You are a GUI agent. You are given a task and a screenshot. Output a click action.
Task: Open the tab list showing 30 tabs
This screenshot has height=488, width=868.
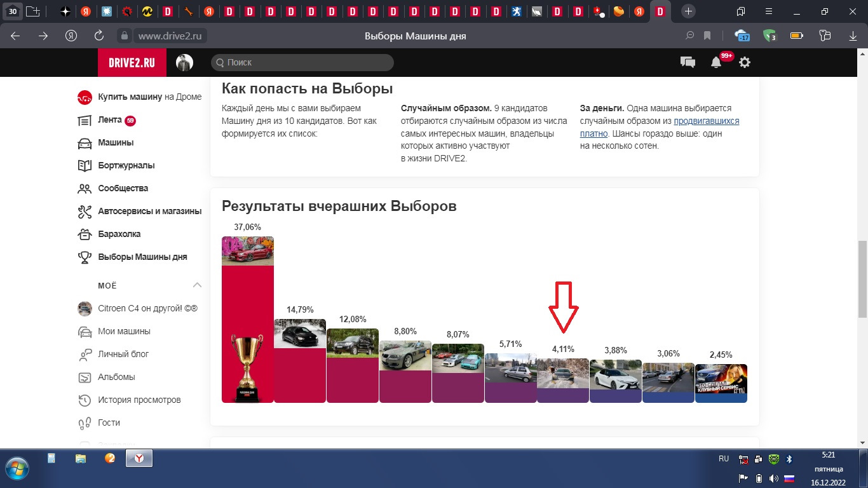[x=11, y=11]
